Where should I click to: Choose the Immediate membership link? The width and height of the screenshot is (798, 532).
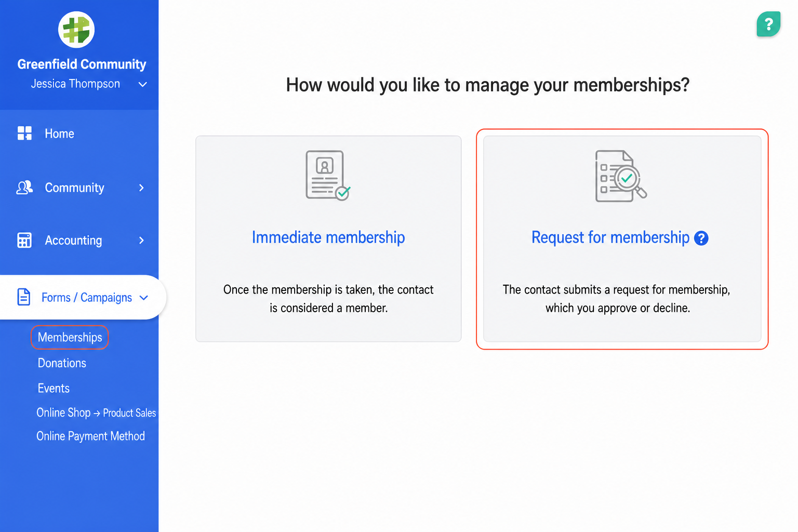click(x=328, y=237)
